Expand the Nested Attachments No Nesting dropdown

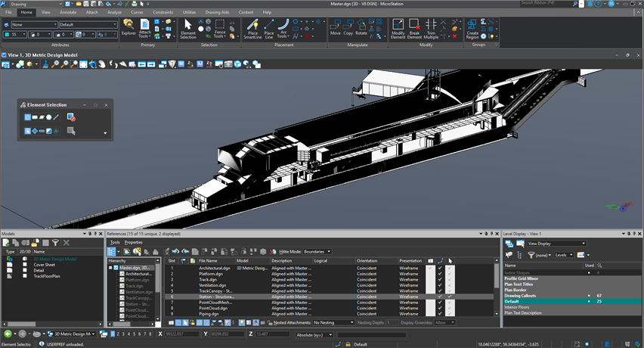pos(333,322)
